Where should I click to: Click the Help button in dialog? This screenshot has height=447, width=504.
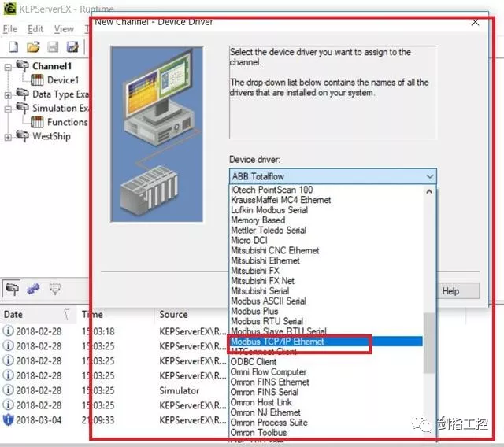pos(450,291)
